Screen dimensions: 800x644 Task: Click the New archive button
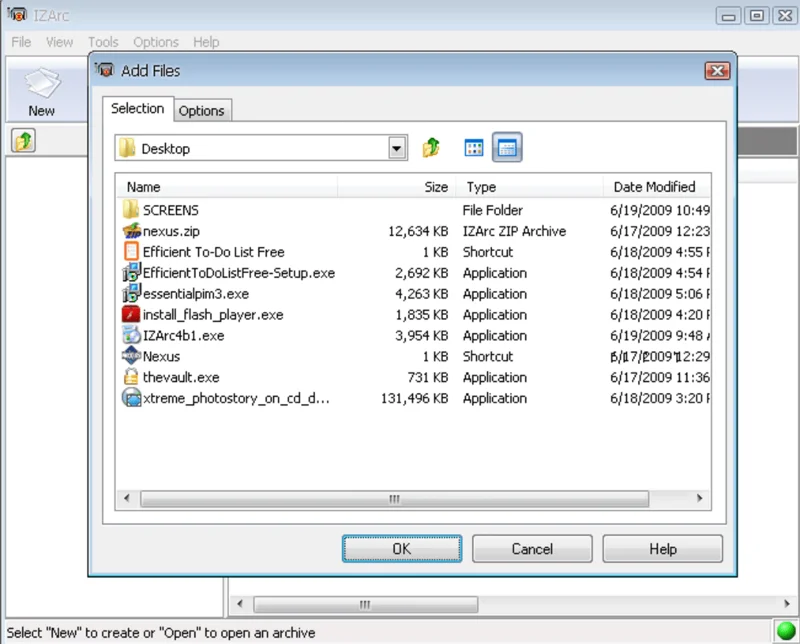click(x=42, y=90)
